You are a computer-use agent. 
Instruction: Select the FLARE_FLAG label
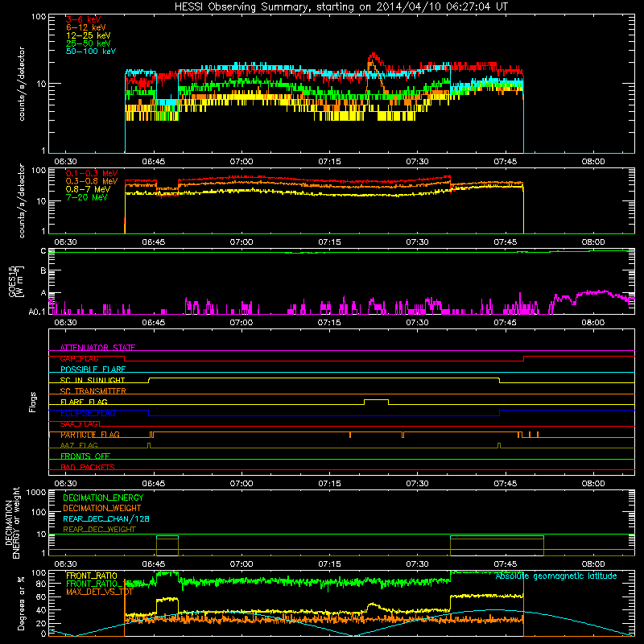[84, 402]
